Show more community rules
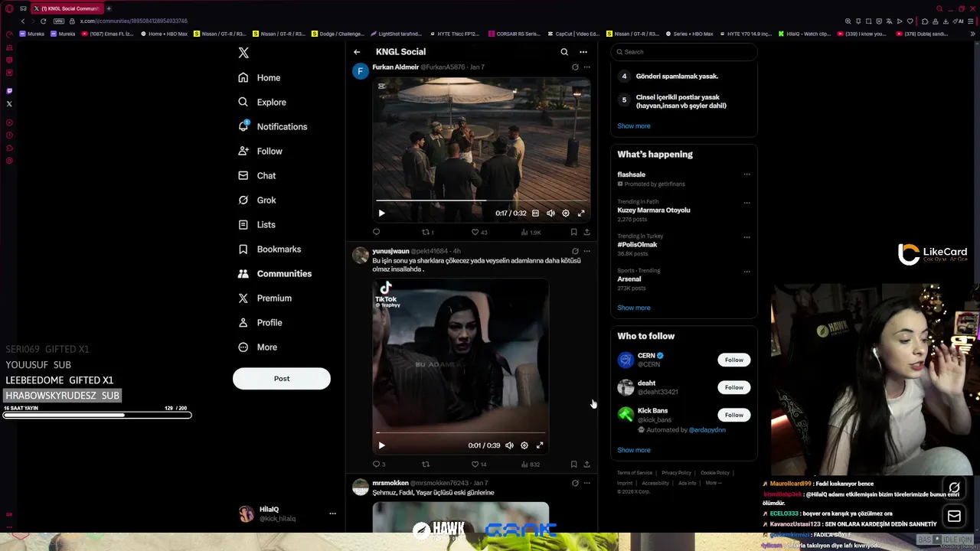Image resolution: width=980 pixels, height=551 pixels. [634, 126]
